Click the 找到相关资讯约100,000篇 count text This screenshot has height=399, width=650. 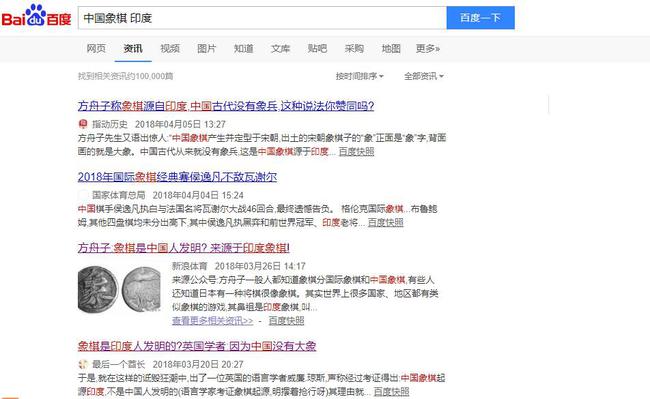point(126,76)
